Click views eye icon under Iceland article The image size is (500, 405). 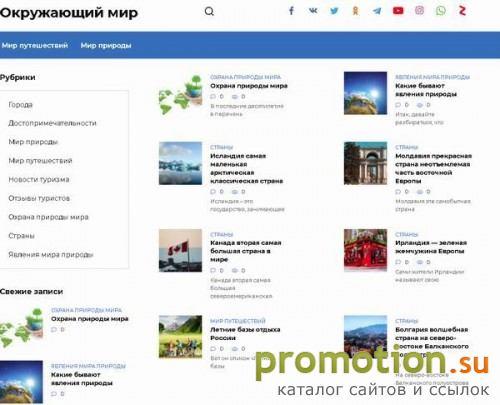pyautogui.click(x=235, y=192)
